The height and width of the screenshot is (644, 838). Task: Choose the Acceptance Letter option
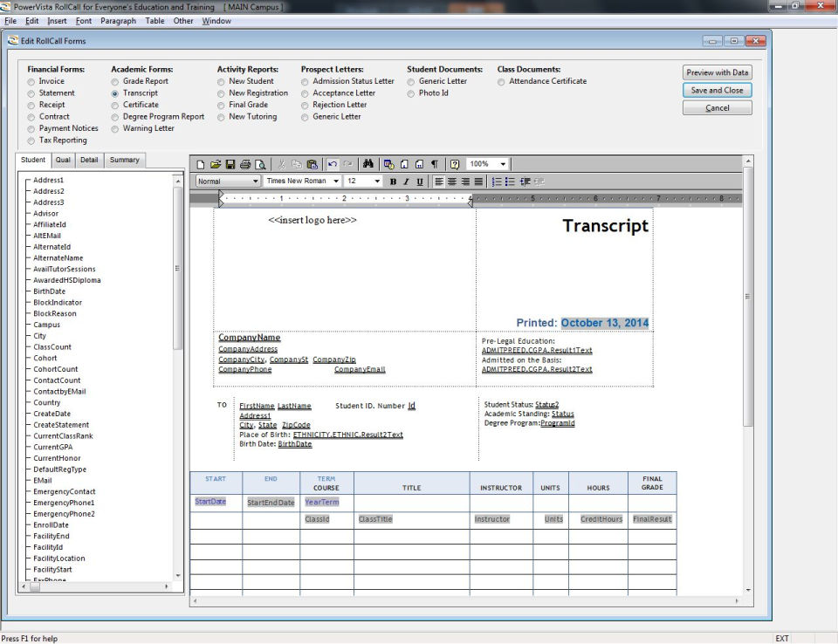pyautogui.click(x=305, y=93)
